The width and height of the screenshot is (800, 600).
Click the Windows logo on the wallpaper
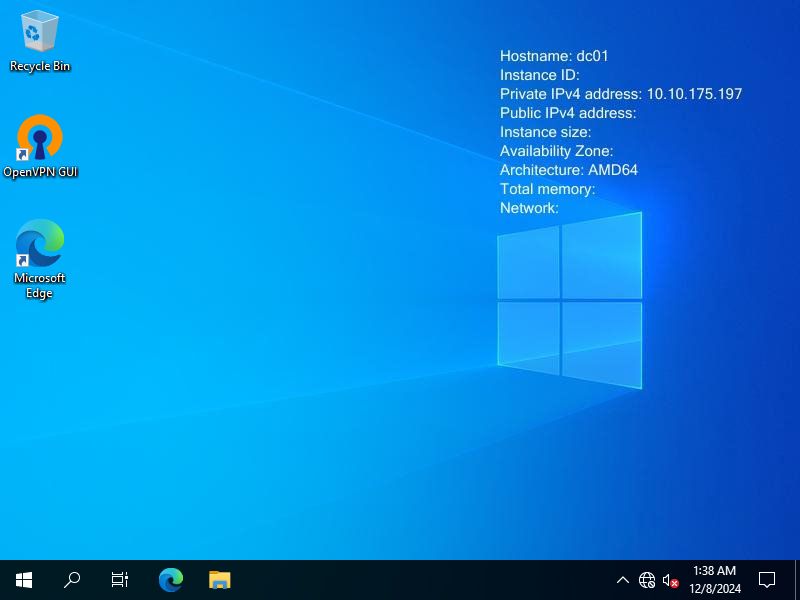coord(570,301)
